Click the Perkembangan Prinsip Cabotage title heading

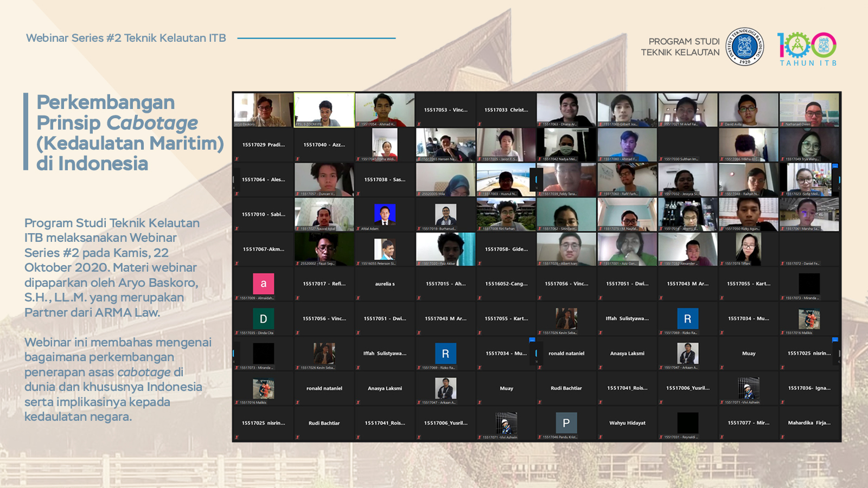point(130,133)
